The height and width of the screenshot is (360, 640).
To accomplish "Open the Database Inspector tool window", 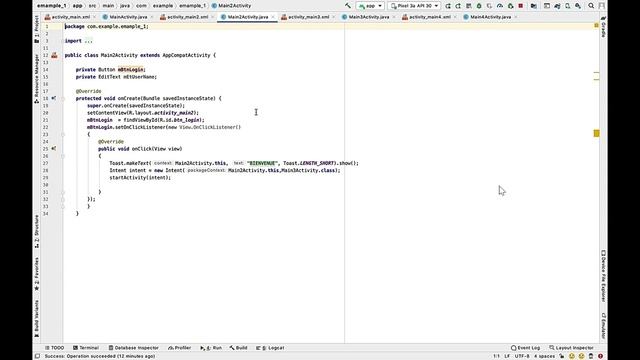I will pos(133,348).
